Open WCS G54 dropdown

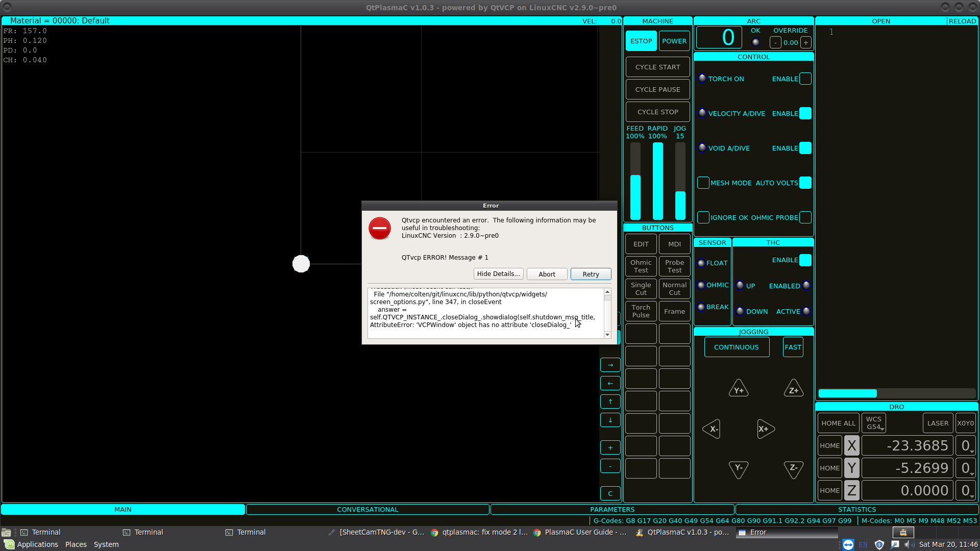(874, 423)
